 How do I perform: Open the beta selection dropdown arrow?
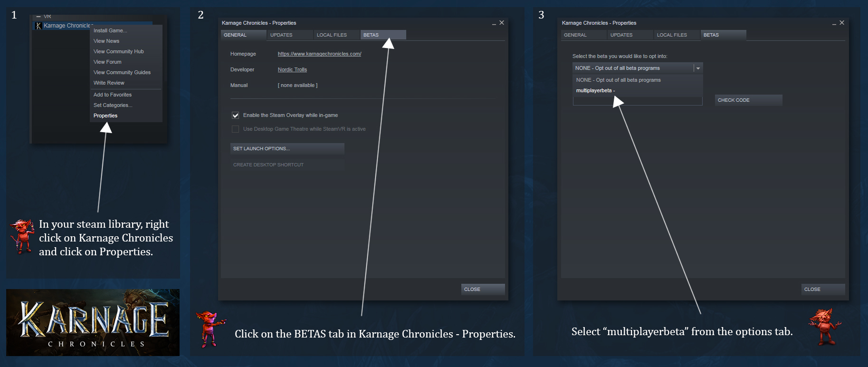(698, 68)
